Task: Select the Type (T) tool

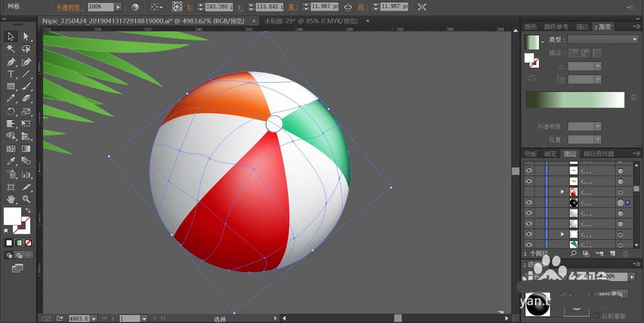Action: coord(11,74)
